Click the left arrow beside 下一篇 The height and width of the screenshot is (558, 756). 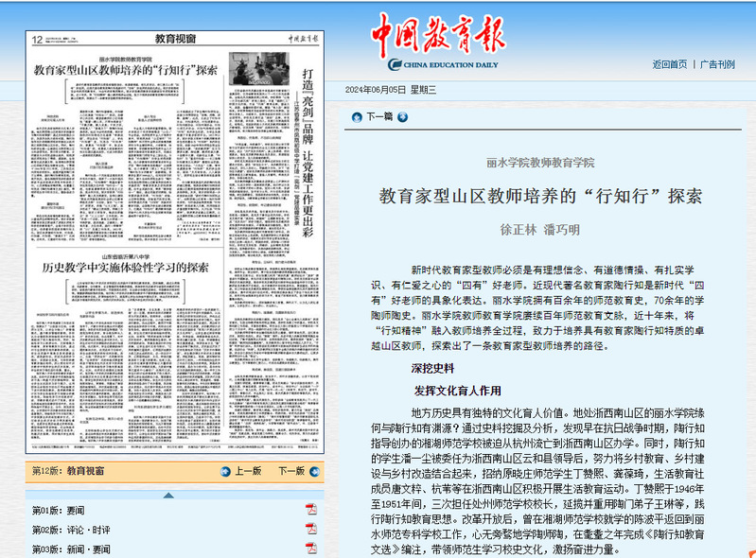coord(357,117)
